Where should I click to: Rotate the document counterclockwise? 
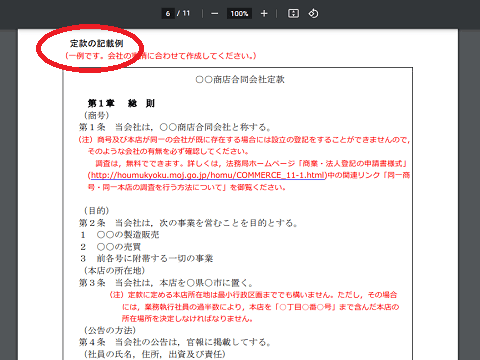(x=313, y=13)
